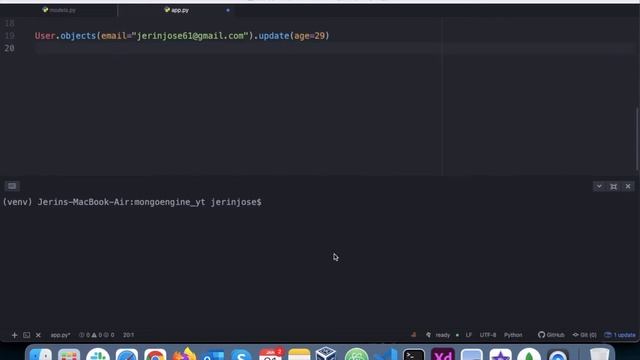The height and width of the screenshot is (360, 640).
Task: Click the orange status indicator icon
Action: click(x=413, y=335)
